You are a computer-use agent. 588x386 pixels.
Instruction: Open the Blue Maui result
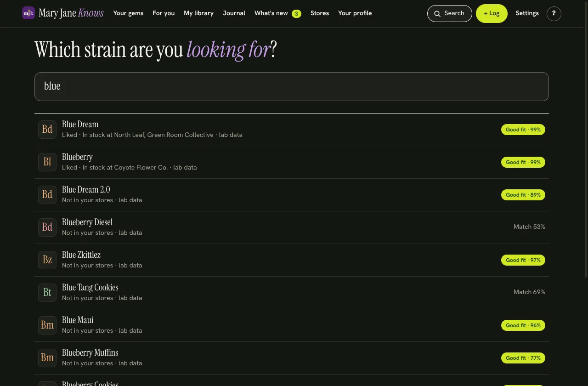coord(292,325)
